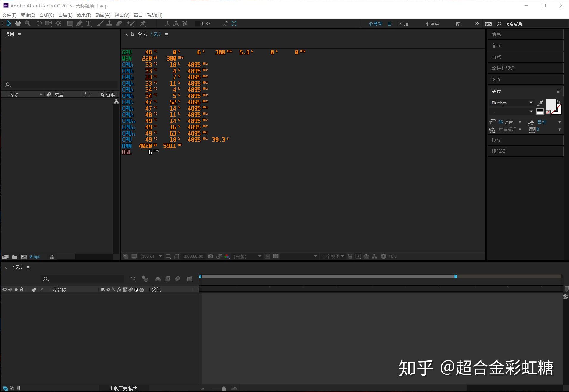
Task: Select the Pen tool
Action: [79, 23]
